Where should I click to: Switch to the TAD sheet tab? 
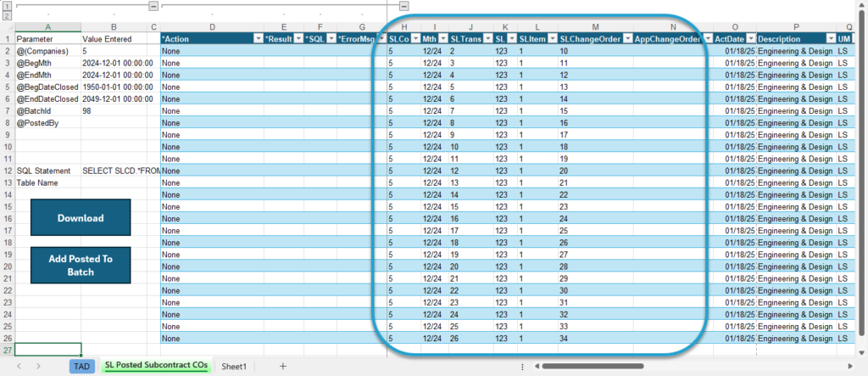point(82,366)
